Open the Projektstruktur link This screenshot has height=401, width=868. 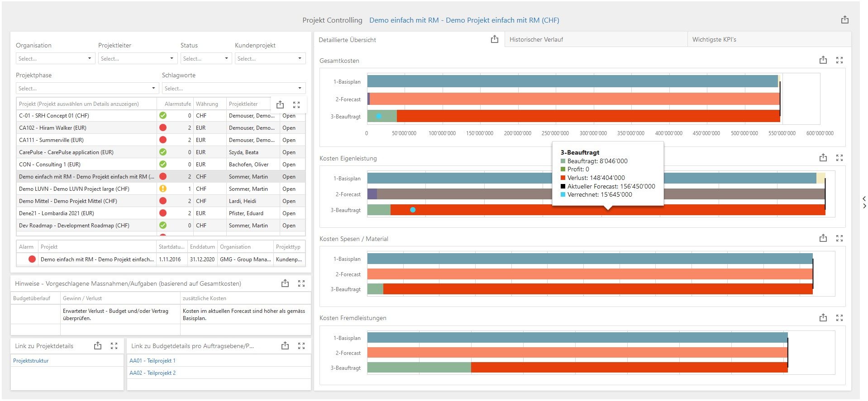(x=31, y=361)
